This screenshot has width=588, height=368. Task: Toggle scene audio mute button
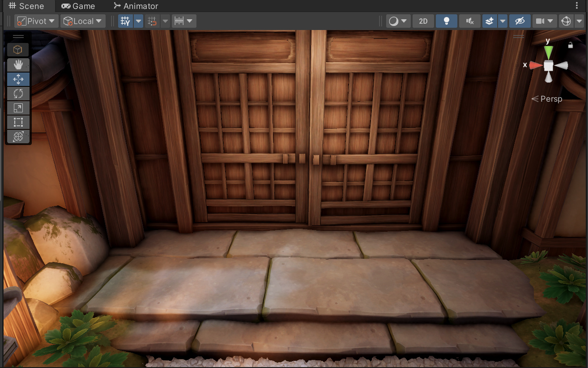click(x=469, y=21)
